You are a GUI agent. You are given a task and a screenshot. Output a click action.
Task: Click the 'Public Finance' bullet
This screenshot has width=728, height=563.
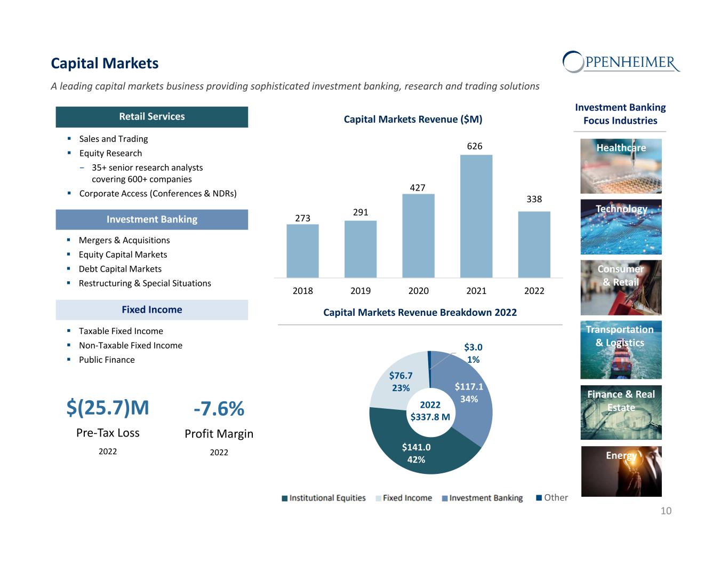(107, 360)
